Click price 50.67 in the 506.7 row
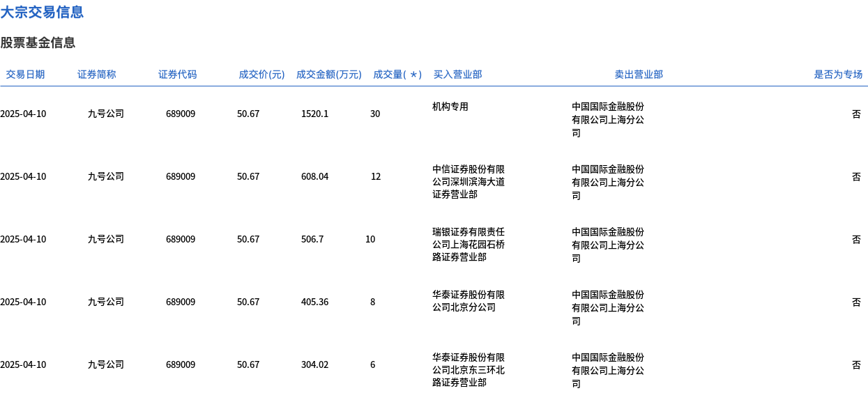The image size is (868, 400). [248, 239]
